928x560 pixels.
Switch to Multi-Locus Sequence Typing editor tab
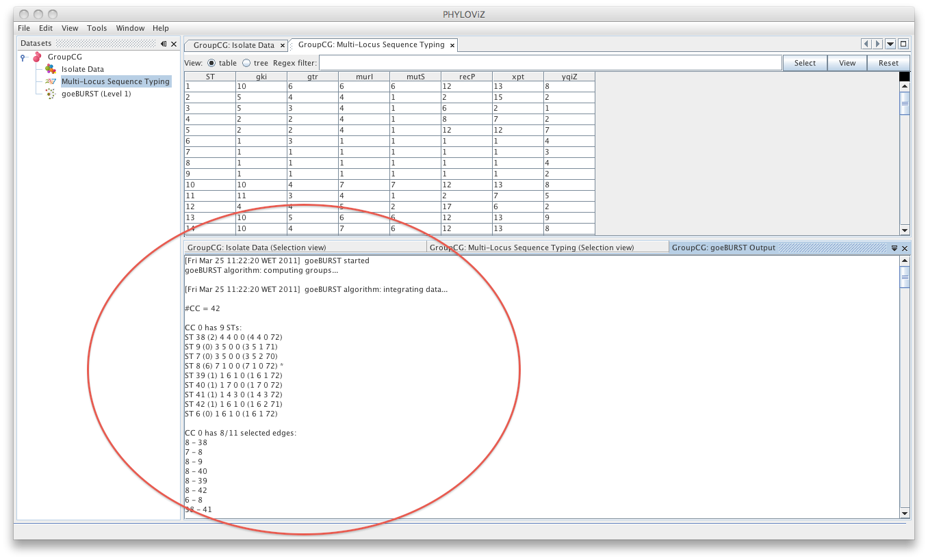point(372,44)
